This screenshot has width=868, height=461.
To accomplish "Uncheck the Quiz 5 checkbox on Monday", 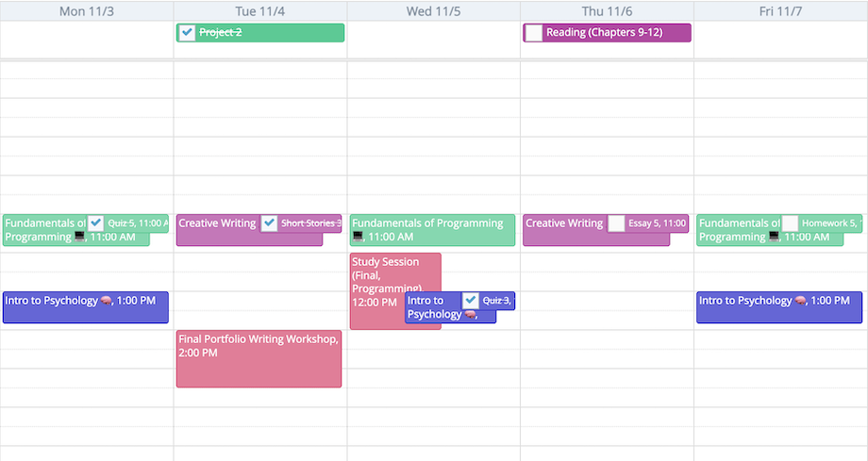I will (95, 223).
